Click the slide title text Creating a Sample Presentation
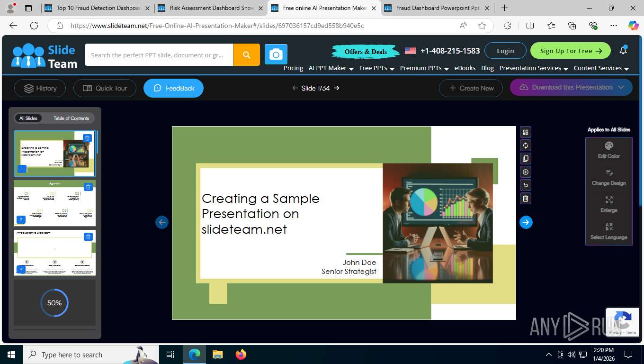644x364 pixels. (260, 214)
